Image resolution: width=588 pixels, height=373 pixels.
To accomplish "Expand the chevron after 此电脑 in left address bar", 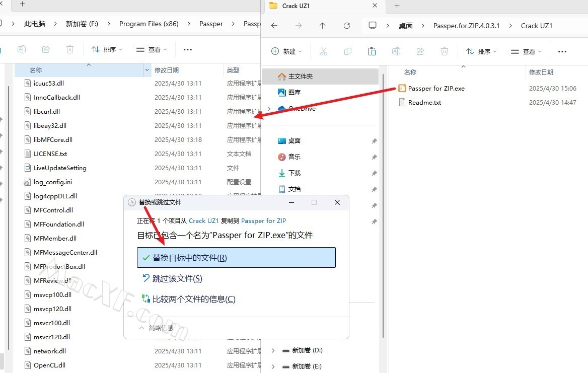I will click(55, 24).
